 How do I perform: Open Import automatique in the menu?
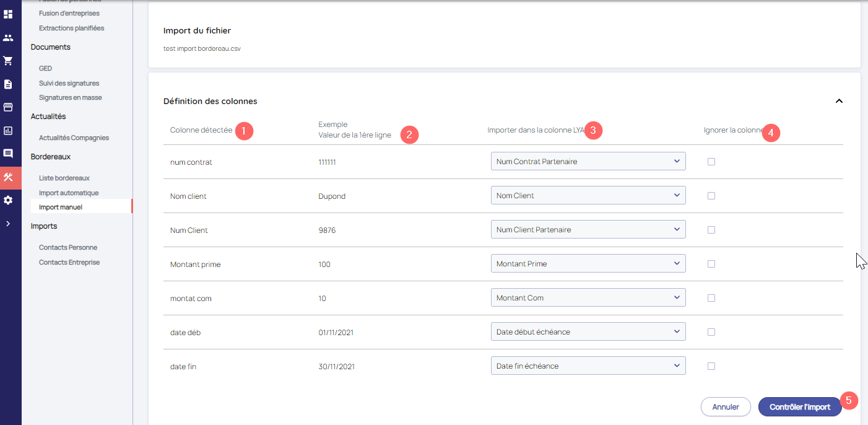69,193
